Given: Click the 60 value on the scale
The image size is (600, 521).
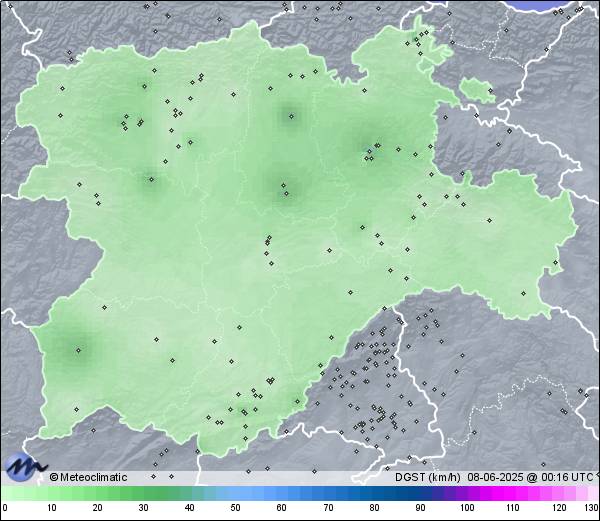Looking at the screenshot, I should 282,508.
